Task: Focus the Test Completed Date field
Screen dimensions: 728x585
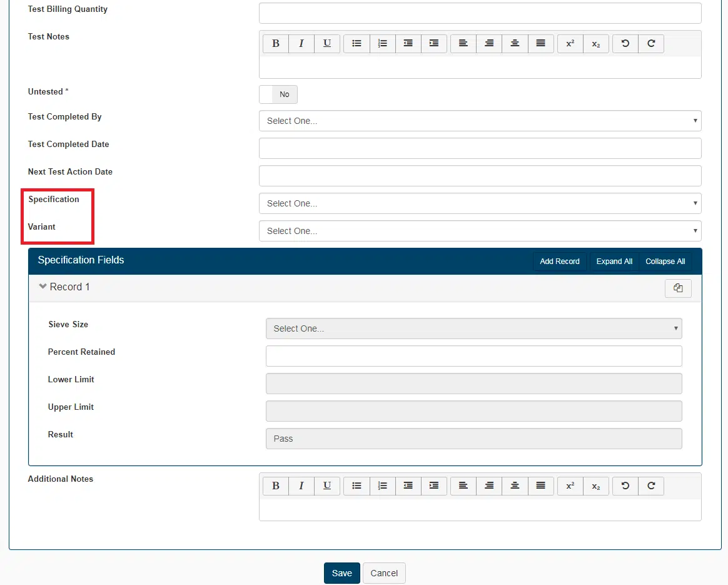Action: 480,148
